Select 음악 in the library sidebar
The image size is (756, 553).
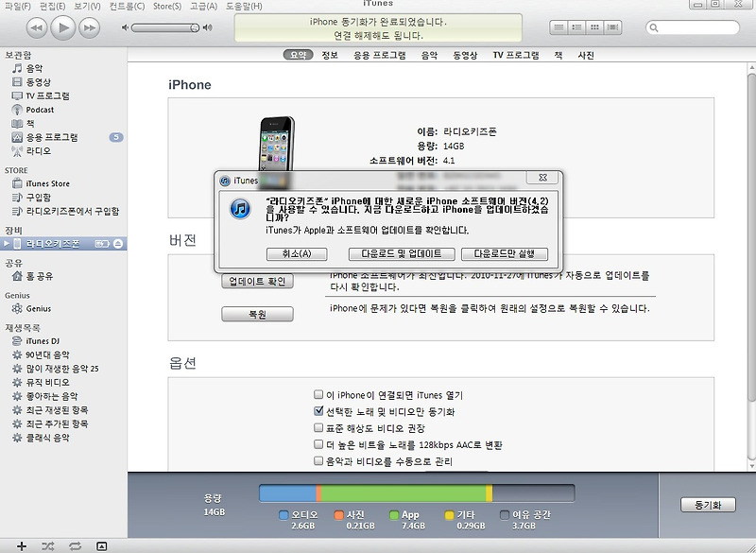34,68
